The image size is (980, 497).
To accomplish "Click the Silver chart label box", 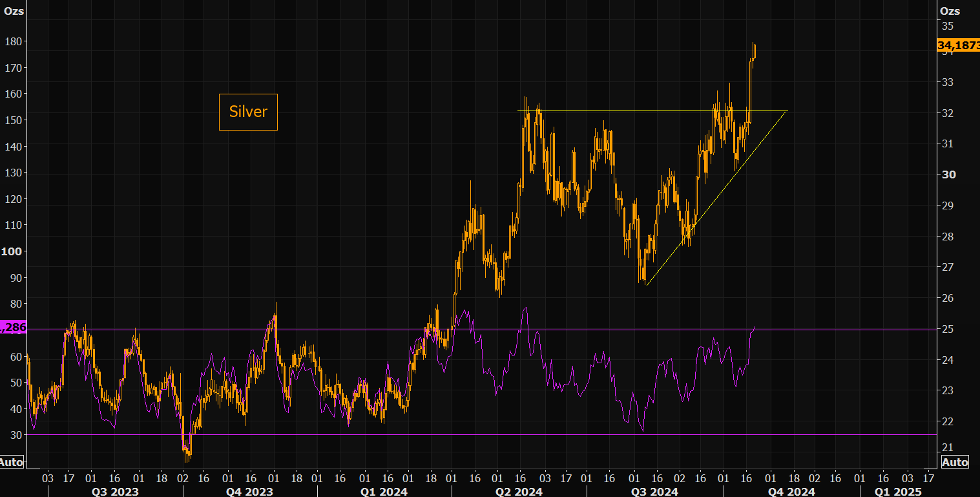I will click(x=248, y=112).
